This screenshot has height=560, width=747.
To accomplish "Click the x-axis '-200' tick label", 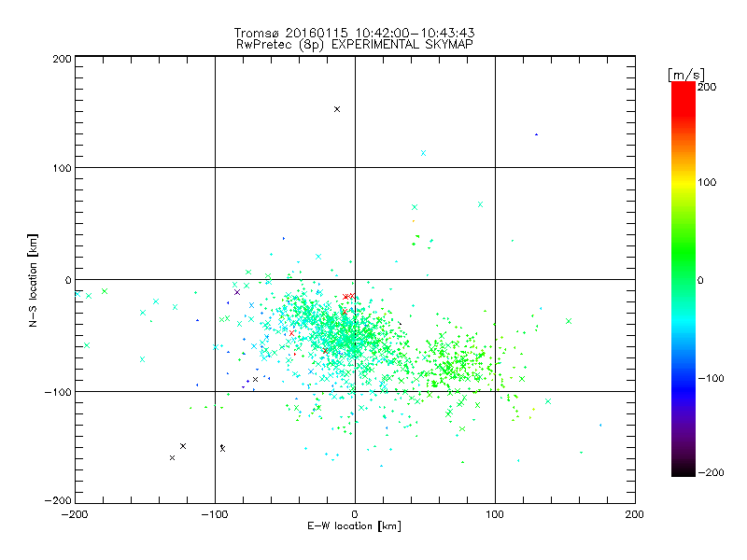I will [75, 514].
